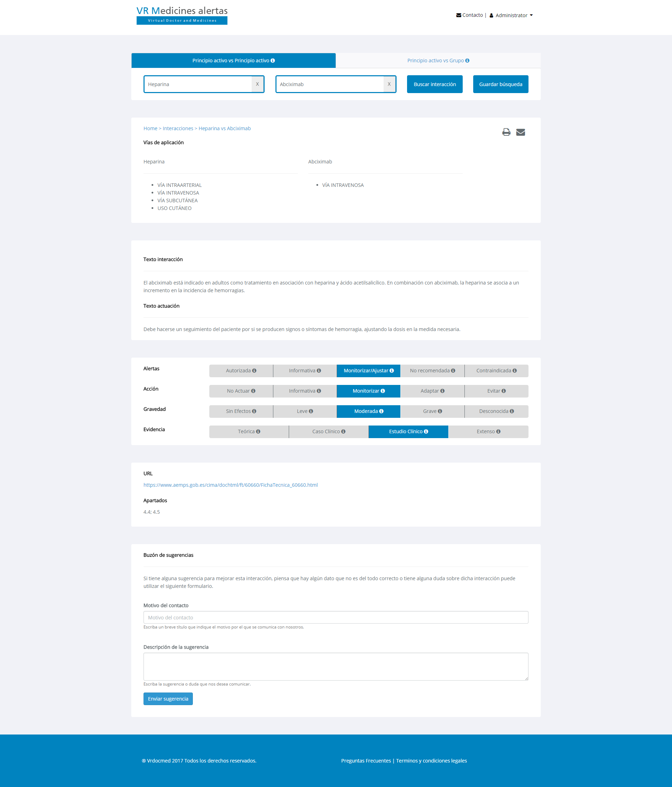Click the Buscar interacción button

click(x=435, y=84)
